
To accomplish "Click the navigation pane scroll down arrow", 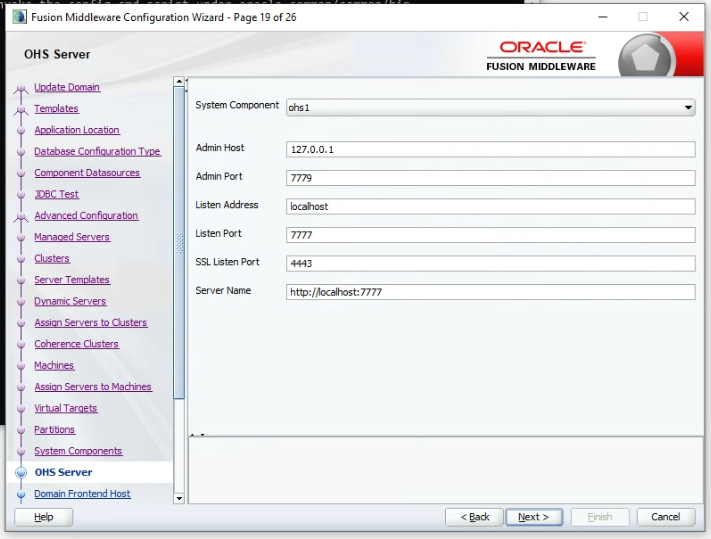I will (179, 498).
